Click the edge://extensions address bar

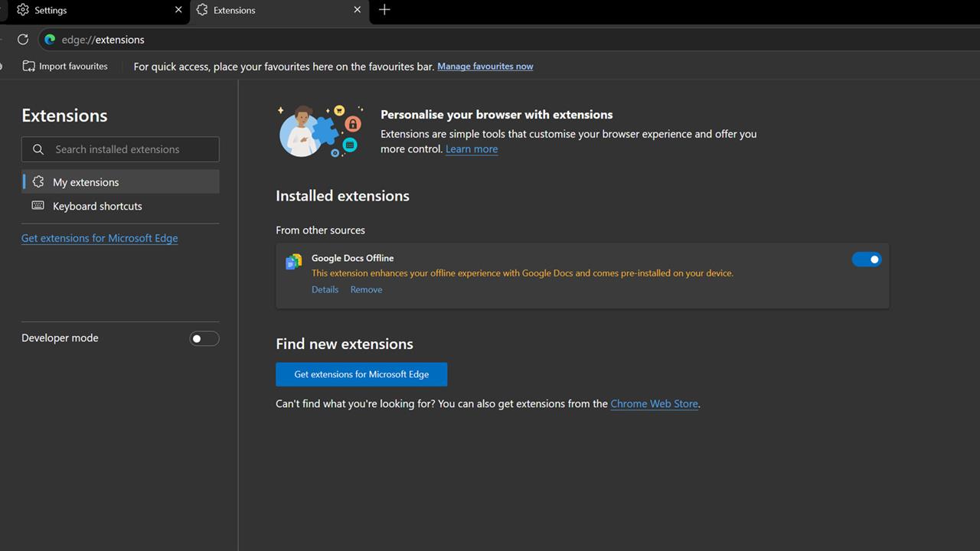509,39
